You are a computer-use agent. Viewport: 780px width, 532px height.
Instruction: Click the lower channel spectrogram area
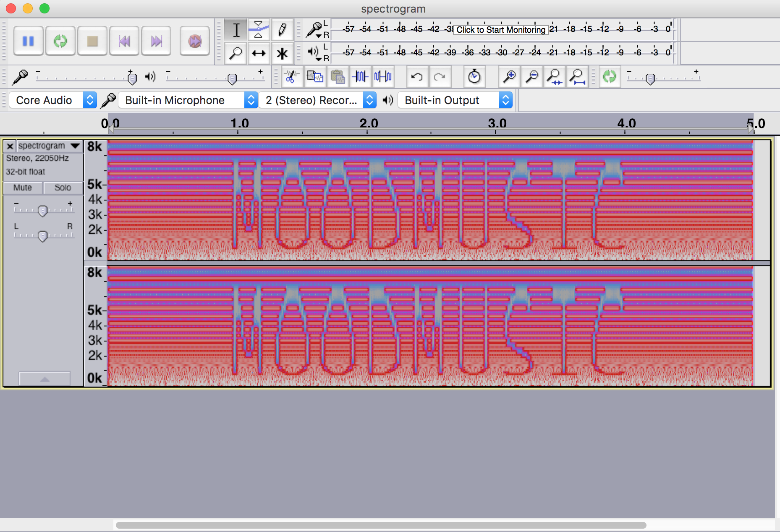coord(430,326)
